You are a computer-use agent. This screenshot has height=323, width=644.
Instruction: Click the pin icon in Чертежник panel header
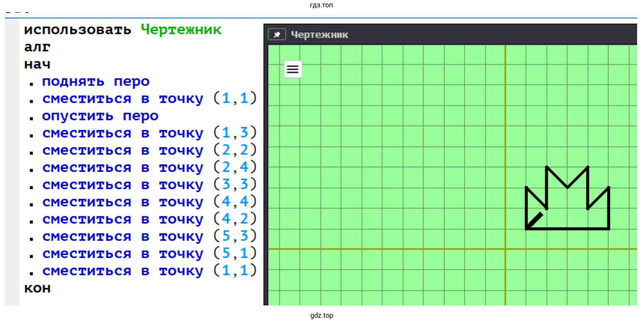[x=277, y=35]
